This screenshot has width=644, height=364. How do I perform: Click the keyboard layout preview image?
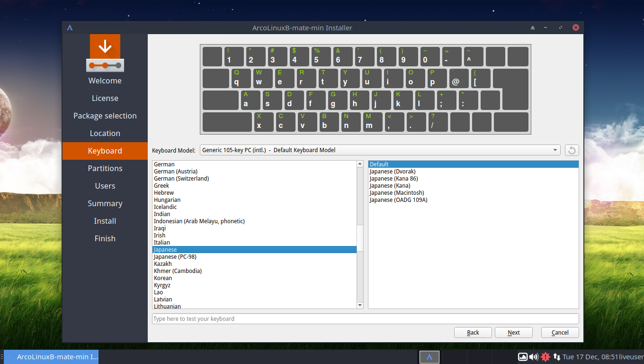(x=365, y=90)
